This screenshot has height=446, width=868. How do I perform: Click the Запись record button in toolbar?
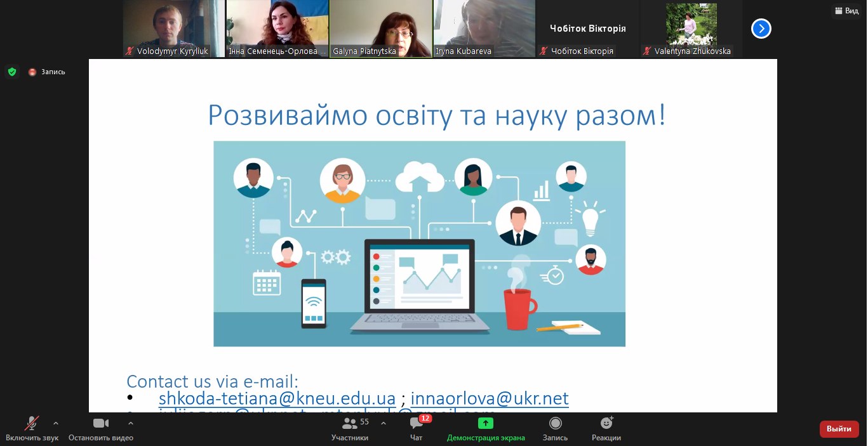555,429
